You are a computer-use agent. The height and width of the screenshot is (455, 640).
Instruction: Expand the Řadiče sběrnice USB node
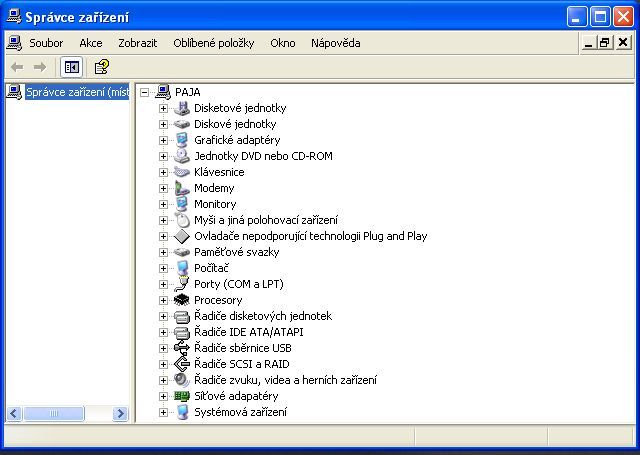click(163, 348)
